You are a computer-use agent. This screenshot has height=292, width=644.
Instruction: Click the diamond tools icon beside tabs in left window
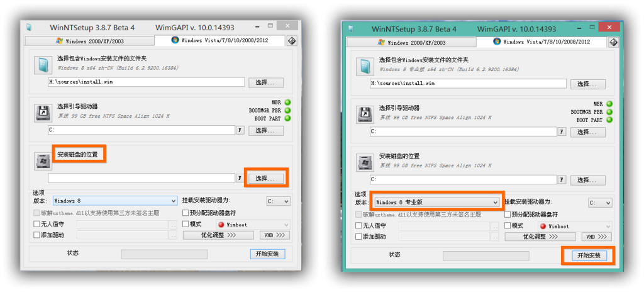point(292,40)
